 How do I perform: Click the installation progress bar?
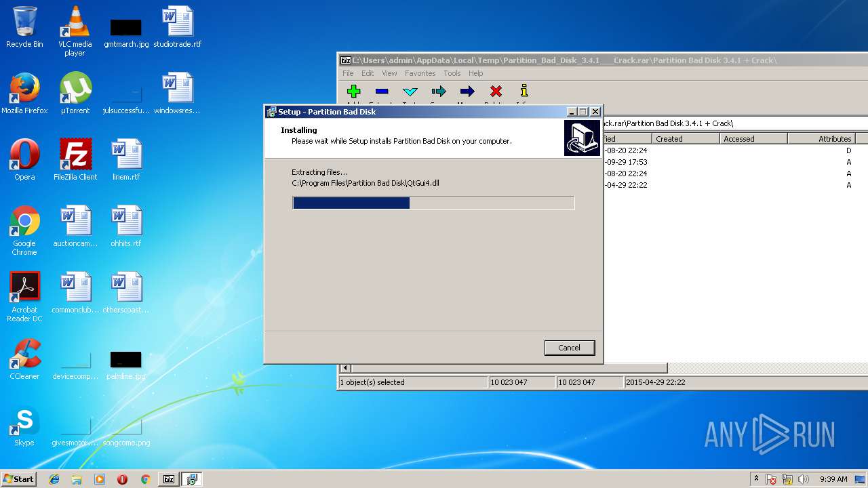433,203
